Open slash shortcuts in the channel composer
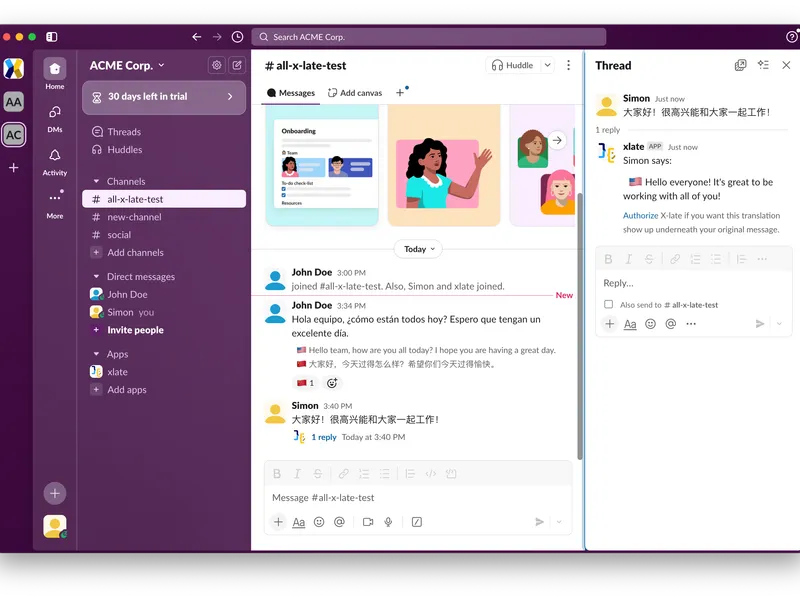The image size is (800, 600). [x=417, y=522]
